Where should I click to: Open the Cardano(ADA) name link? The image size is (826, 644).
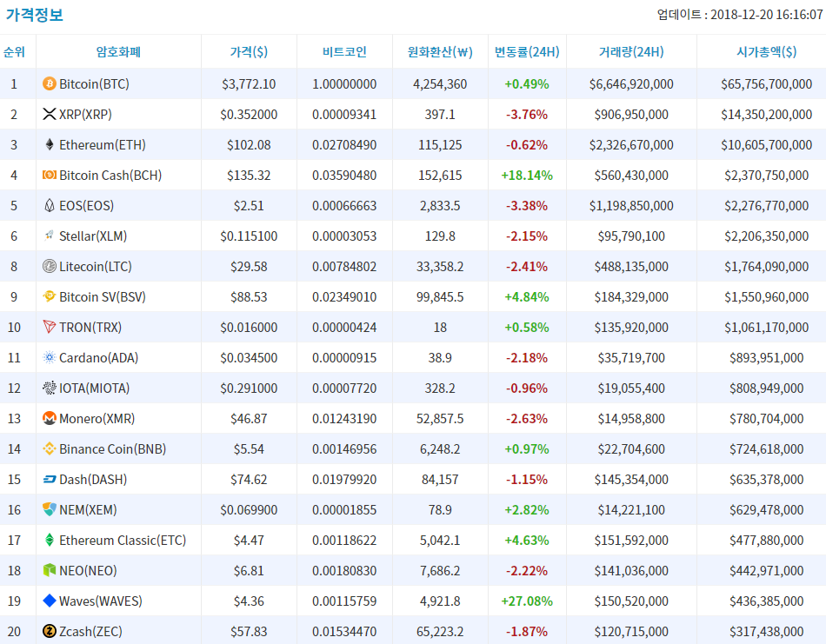coord(99,357)
